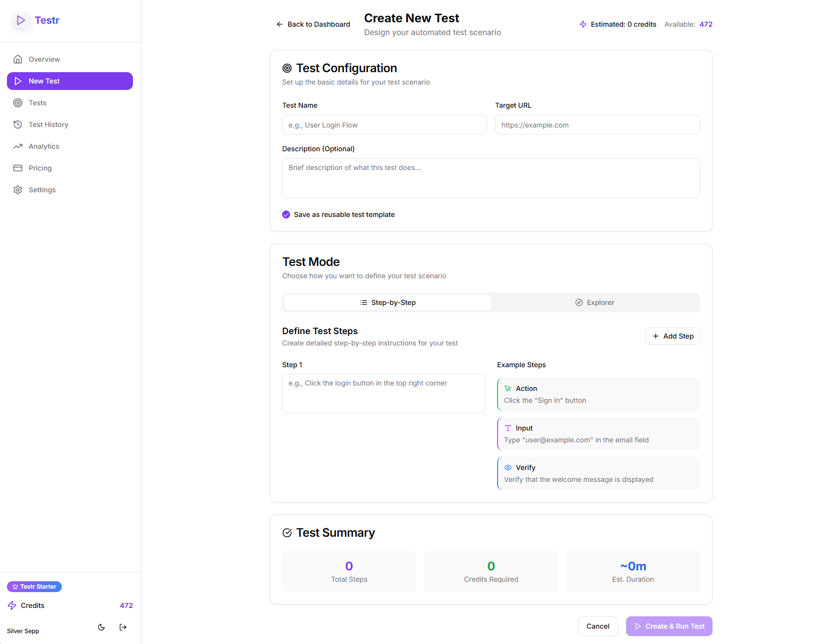Screen dimensions: 840x644
Task: Focus the Step 1 instruction textarea
Action: 383,393
